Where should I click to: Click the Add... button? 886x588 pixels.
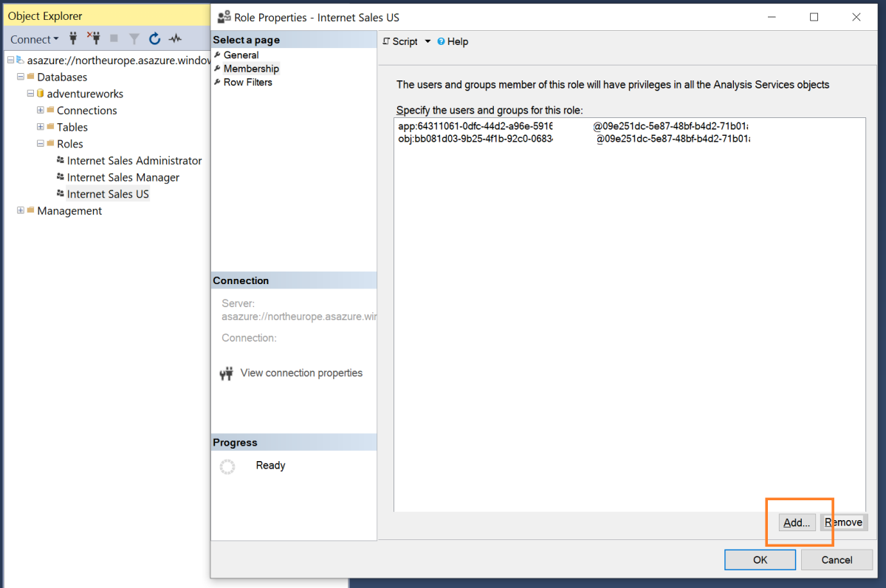(797, 522)
